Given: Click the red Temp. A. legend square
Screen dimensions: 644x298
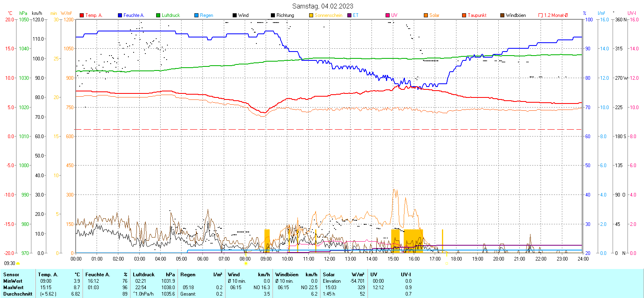Looking at the screenshot, I should [82, 15].
